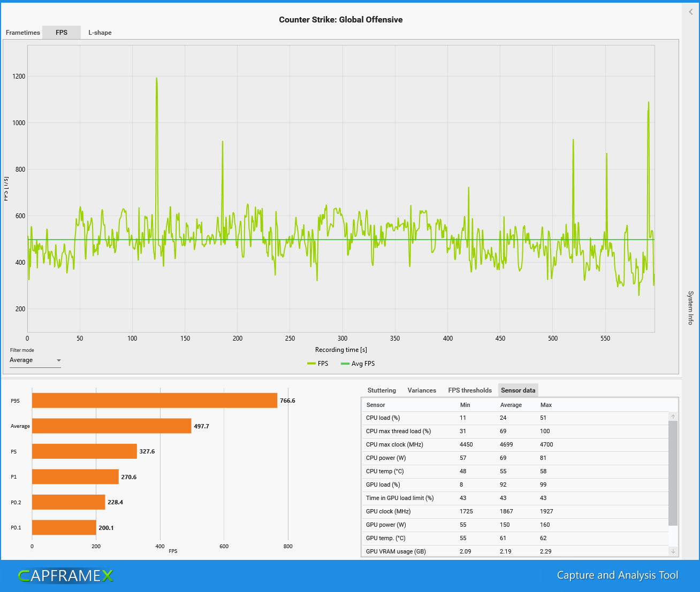This screenshot has height=592, width=700.
Task: Select the GPU clock (MHz) row
Action: (x=515, y=512)
